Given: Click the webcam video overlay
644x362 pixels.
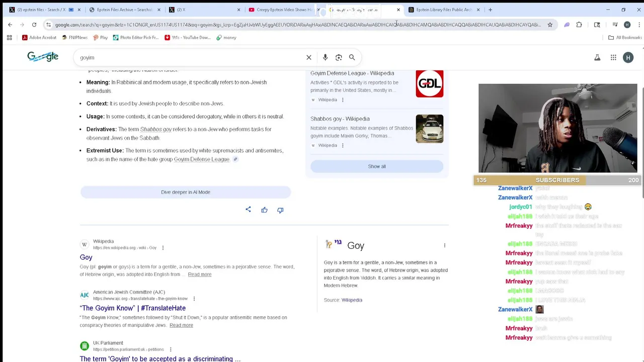Looking at the screenshot, I should pos(557,129).
